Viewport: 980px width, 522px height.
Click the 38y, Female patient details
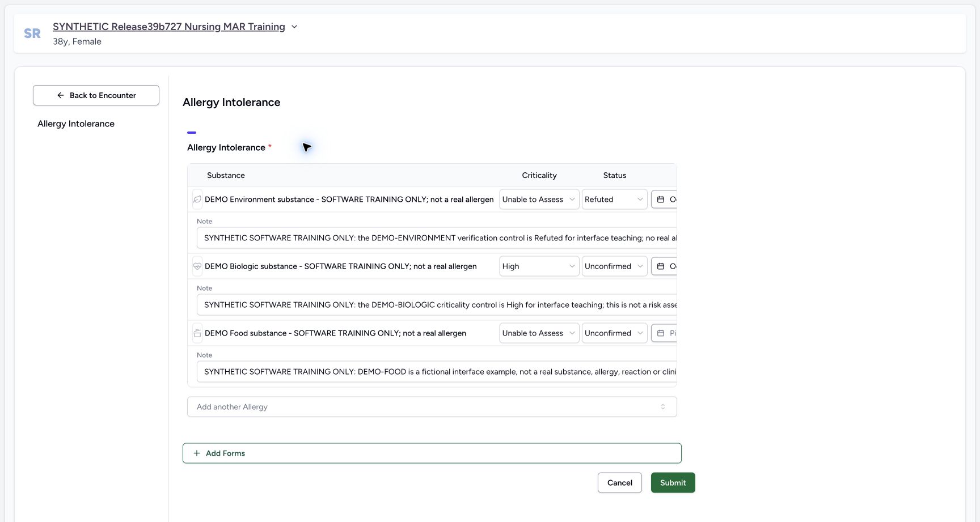[x=77, y=41]
